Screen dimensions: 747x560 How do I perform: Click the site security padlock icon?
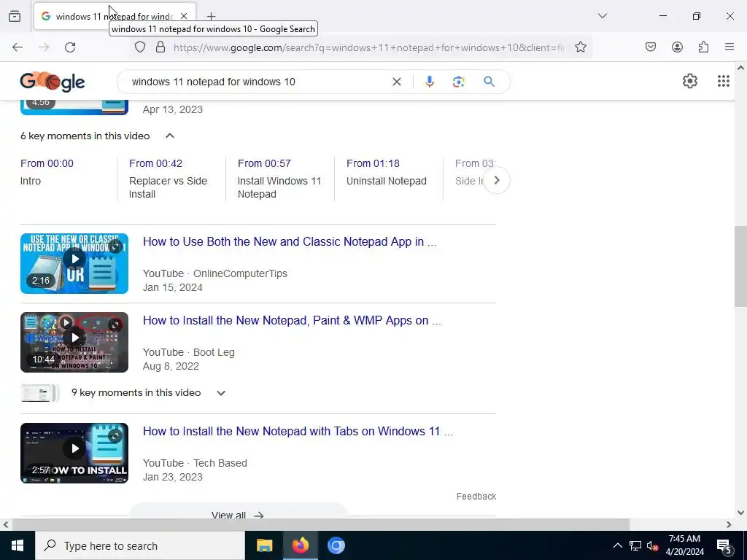(160, 47)
